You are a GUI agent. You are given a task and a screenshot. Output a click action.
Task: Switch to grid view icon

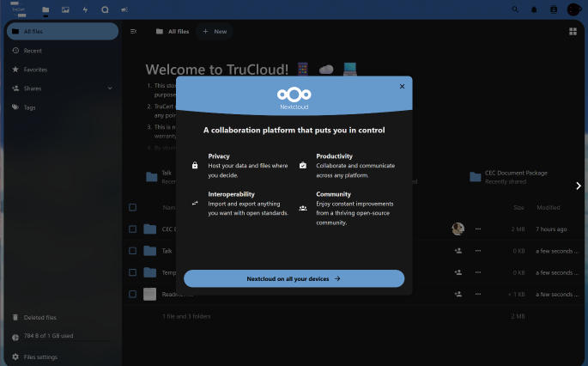click(x=573, y=32)
